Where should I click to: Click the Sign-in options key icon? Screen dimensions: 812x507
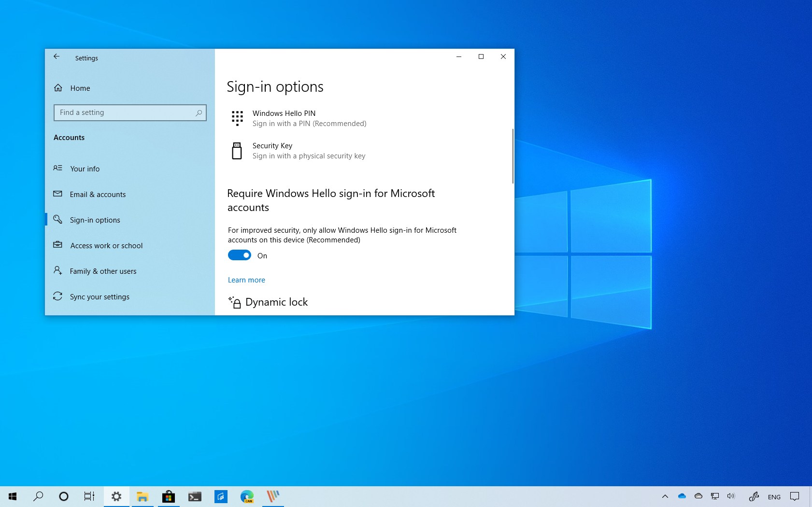coord(57,219)
